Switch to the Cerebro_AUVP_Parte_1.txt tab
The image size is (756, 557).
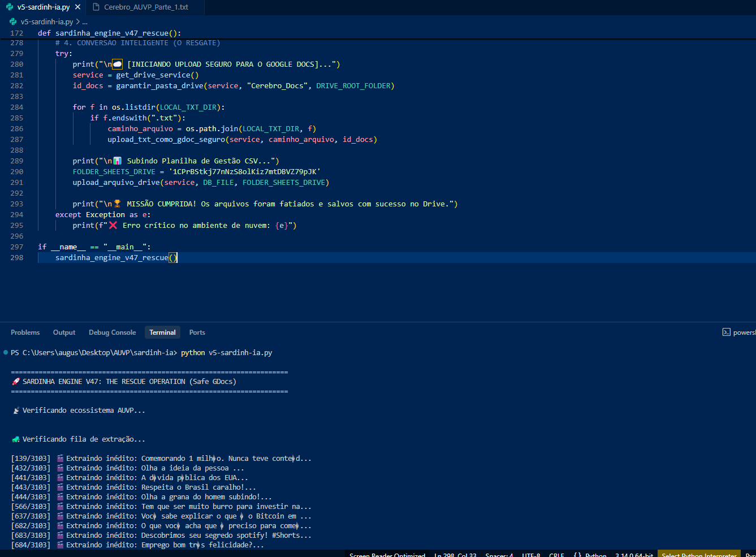tap(146, 7)
